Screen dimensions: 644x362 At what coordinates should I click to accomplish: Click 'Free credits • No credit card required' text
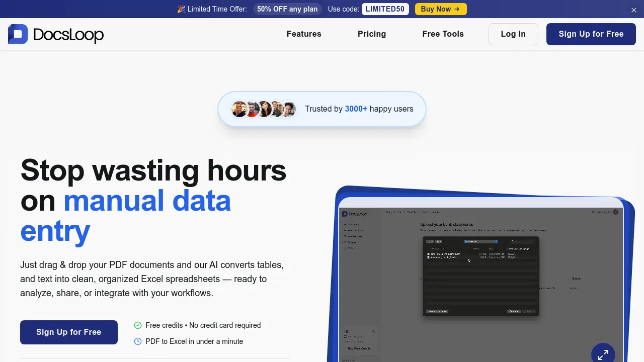pyautogui.click(x=203, y=325)
